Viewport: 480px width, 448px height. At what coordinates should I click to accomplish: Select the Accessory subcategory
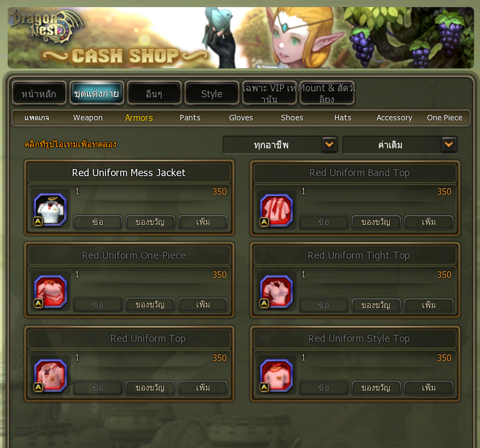394,118
